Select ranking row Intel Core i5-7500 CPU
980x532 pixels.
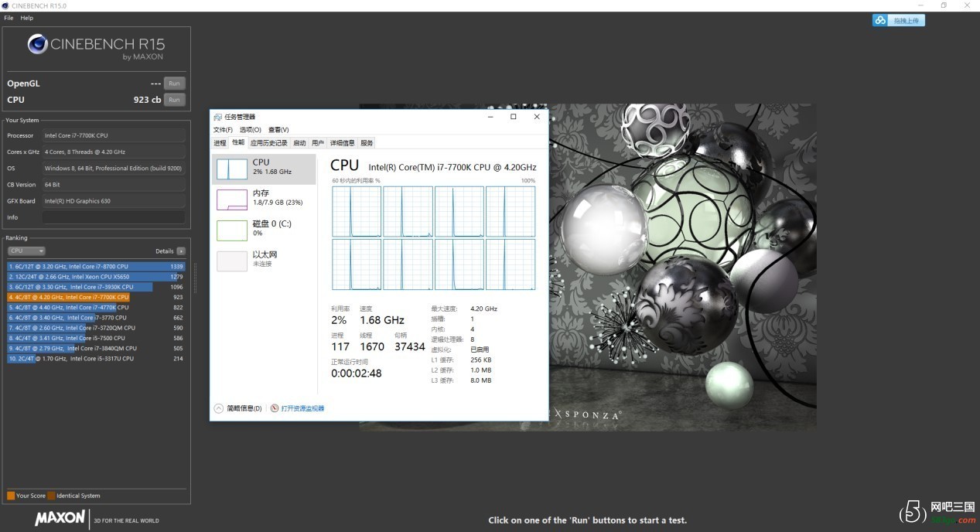pos(96,338)
